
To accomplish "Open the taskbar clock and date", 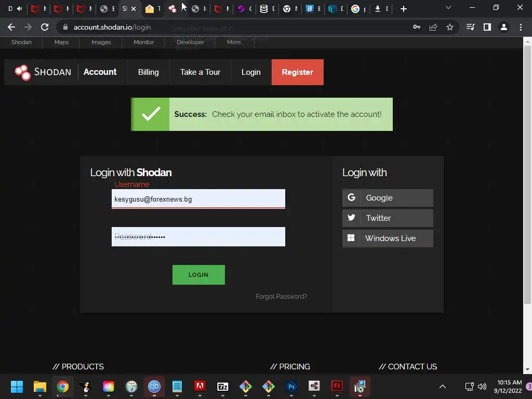I will (508, 387).
